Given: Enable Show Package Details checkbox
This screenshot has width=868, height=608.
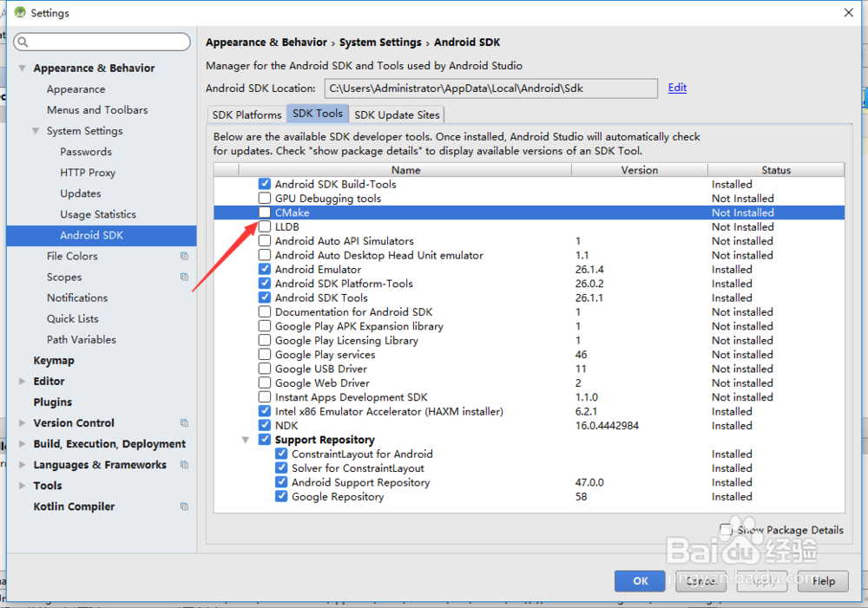Looking at the screenshot, I should (726, 529).
